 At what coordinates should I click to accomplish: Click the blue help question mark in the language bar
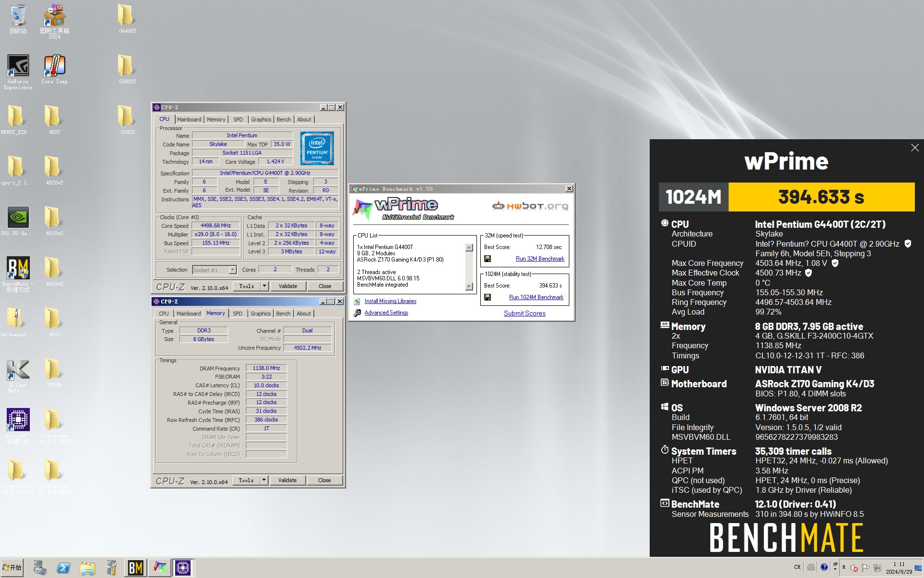point(824,567)
